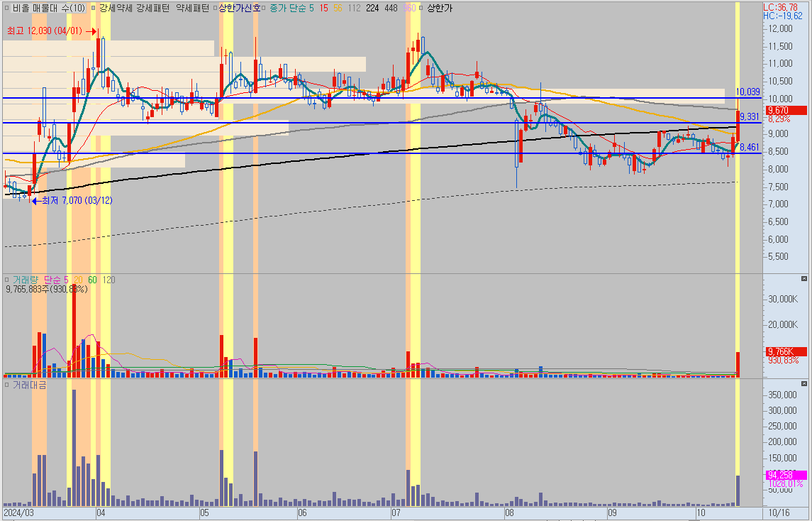Select the orange 56 moving average label
Screen dimensions: 812x521
click(x=338, y=9)
